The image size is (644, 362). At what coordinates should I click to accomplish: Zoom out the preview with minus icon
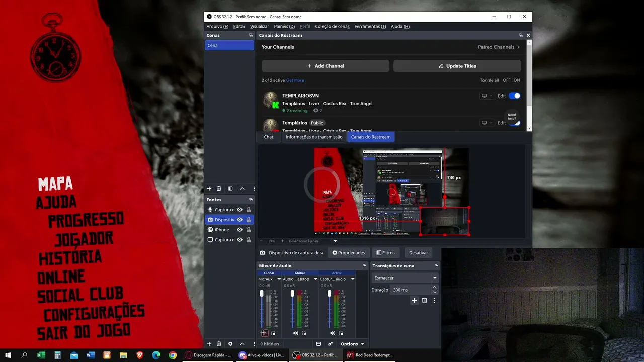coord(262,241)
